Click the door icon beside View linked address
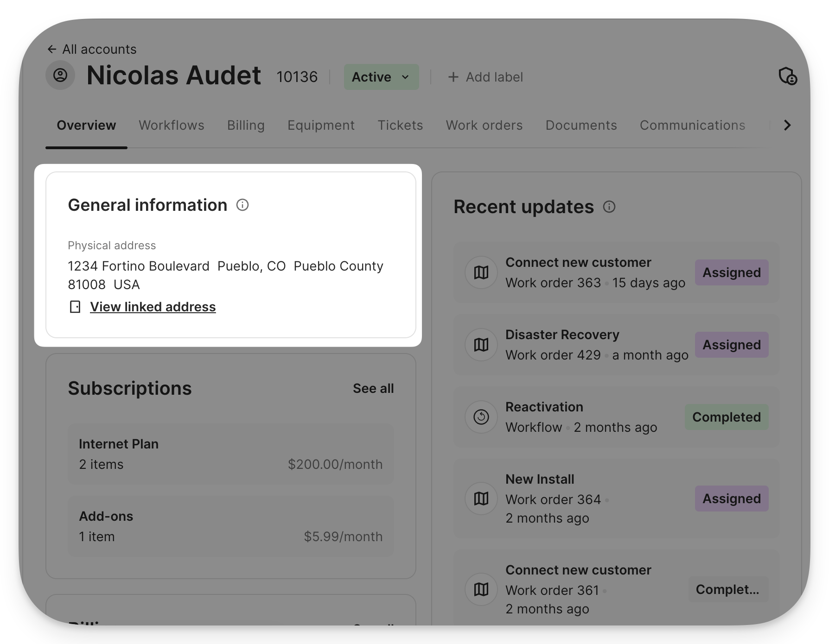Screen dimensions: 829x644 75,307
